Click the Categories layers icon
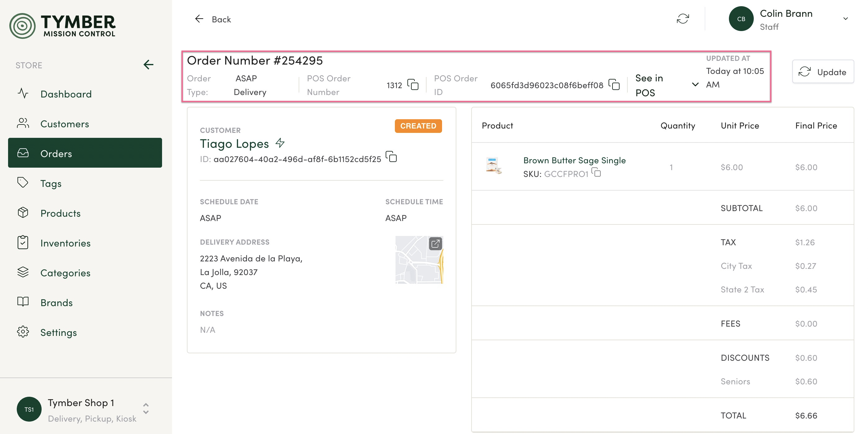 23,272
